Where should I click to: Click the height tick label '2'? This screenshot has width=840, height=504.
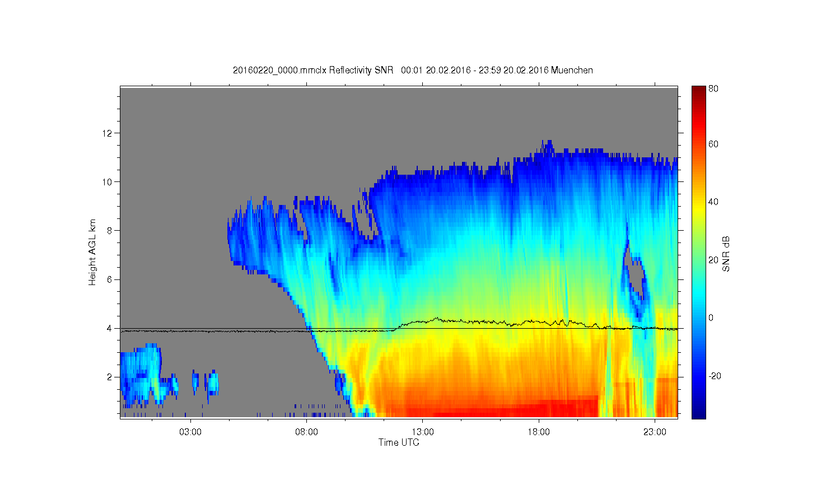pos(110,377)
